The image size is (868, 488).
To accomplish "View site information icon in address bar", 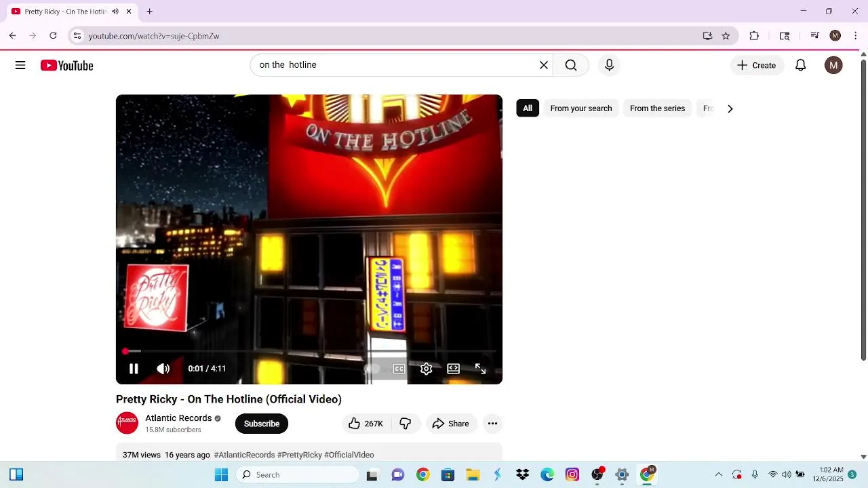I will coord(77,36).
